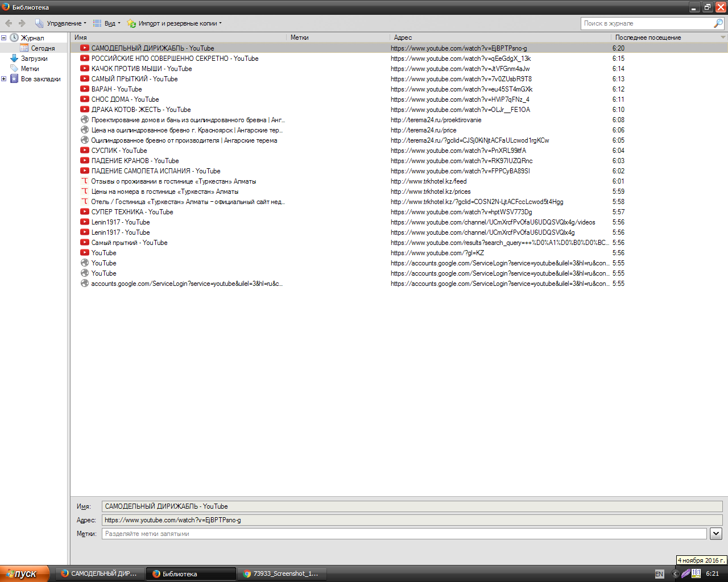
Task: Click globe icon of accounts.google.com ServiceLogin row
Action: (85, 284)
